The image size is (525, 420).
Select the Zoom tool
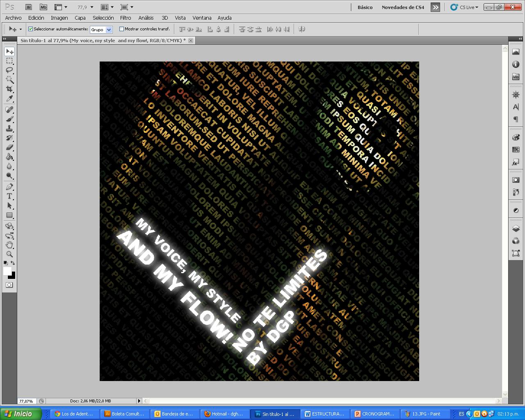(x=9, y=254)
